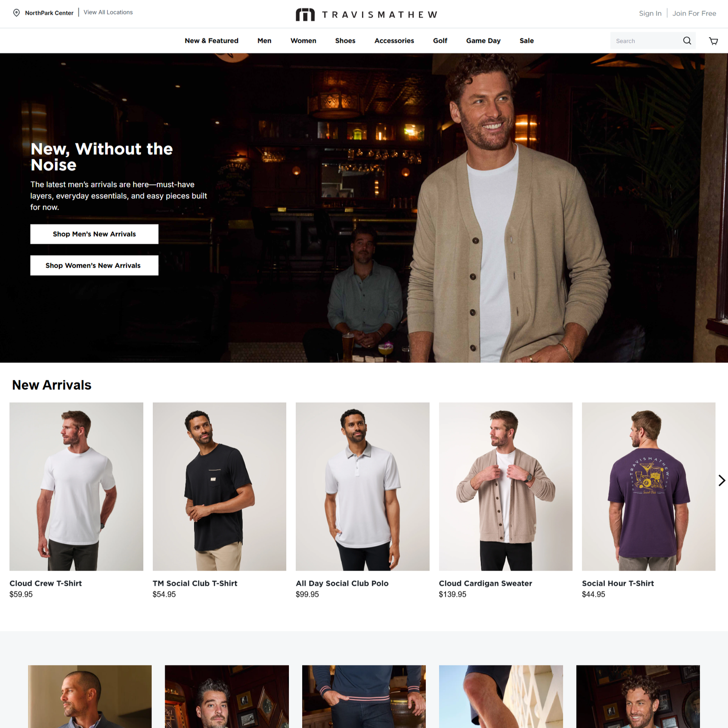Click the View All Locations link
The height and width of the screenshot is (728, 728).
click(x=108, y=12)
